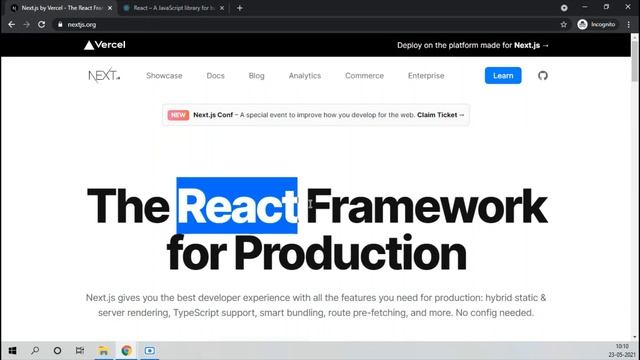Viewport: 640px width, 360px height.
Task: Open the Analytics nav link
Action: click(305, 76)
